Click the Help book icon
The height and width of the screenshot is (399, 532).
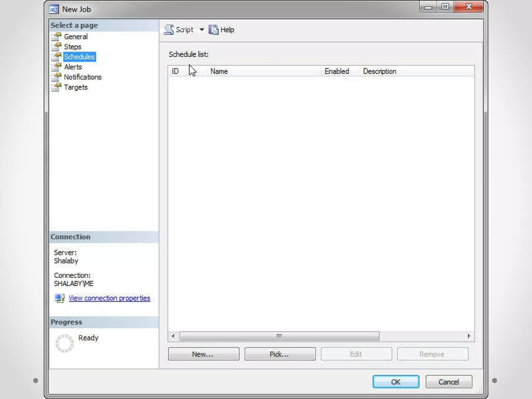[214, 30]
